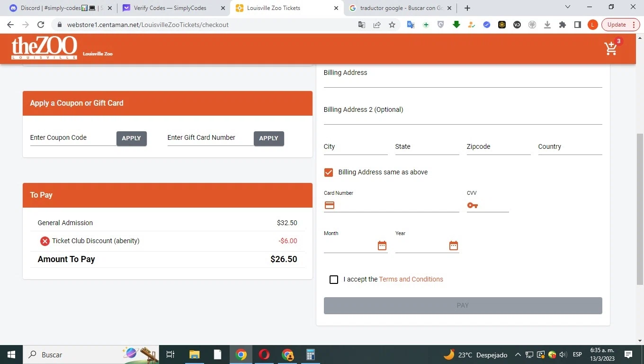Apply the coupon code
Viewport: 644px width, 364px height.
point(132,138)
